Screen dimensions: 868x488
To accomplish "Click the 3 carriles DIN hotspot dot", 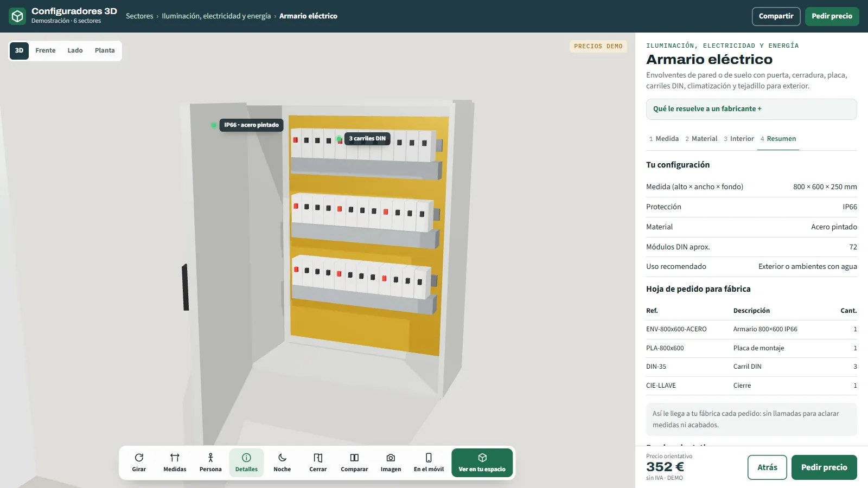I will click(339, 139).
